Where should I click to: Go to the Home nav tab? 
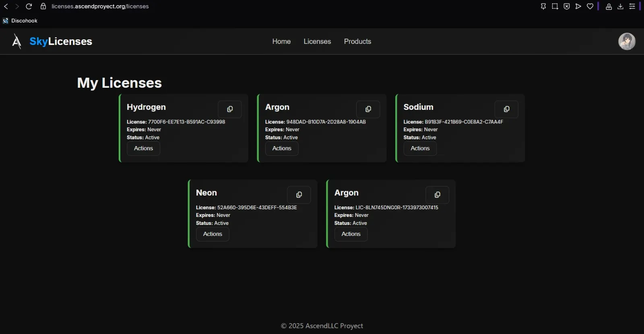pos(281,41)
